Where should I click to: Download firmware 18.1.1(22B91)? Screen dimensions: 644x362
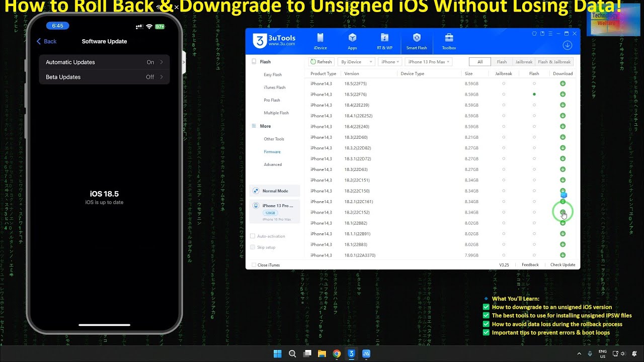(x=562, y=234)
